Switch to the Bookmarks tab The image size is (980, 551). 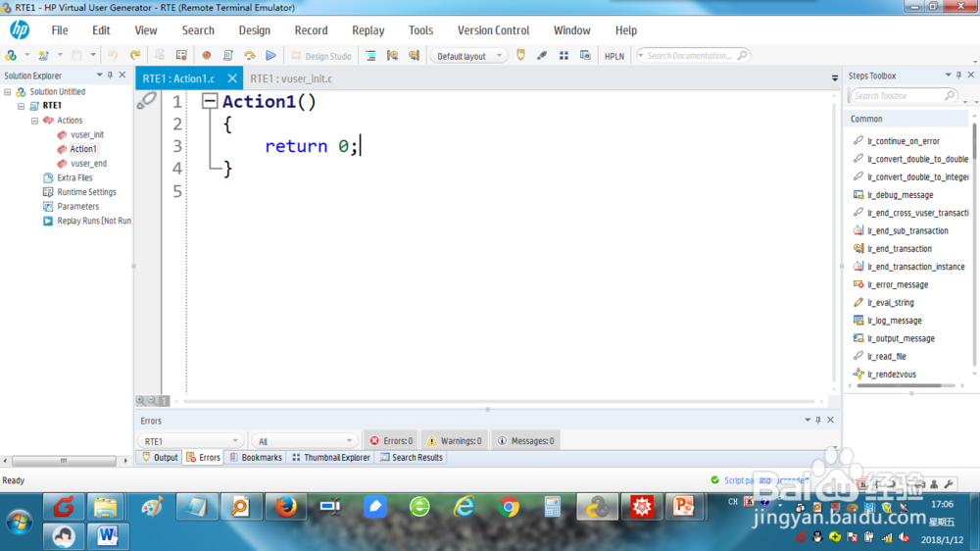click(x=256, y=458)
